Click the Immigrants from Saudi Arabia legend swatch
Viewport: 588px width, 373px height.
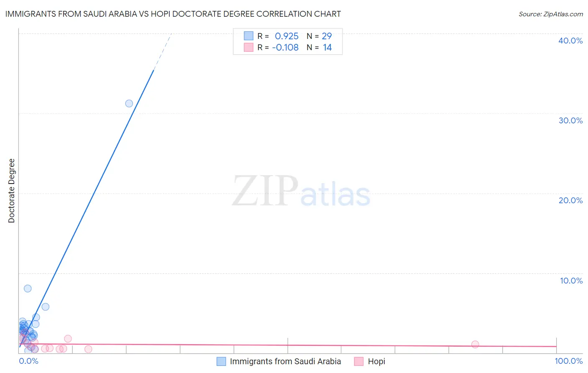(221, 361)
